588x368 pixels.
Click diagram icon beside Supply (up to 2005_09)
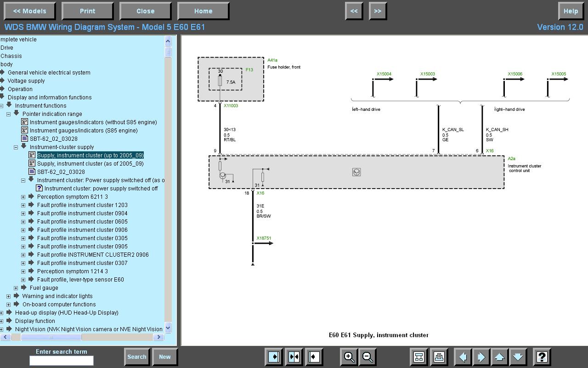tap(32, 155)
